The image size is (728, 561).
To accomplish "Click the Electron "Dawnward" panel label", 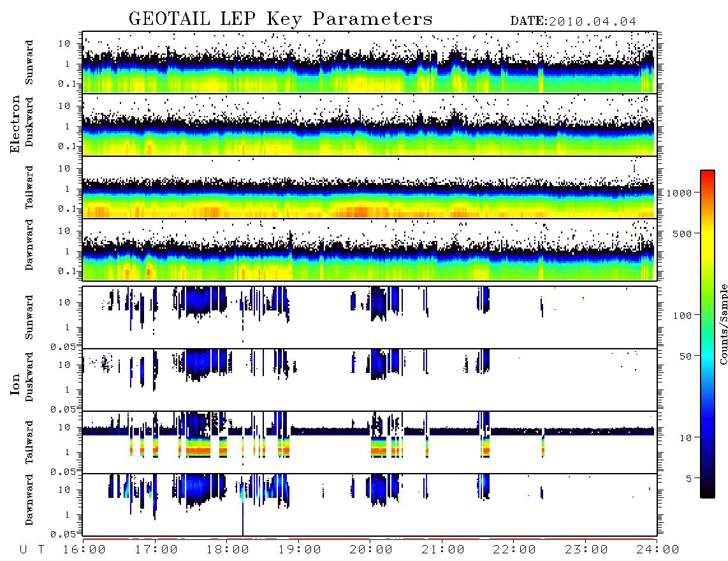I will click(29, 245).
